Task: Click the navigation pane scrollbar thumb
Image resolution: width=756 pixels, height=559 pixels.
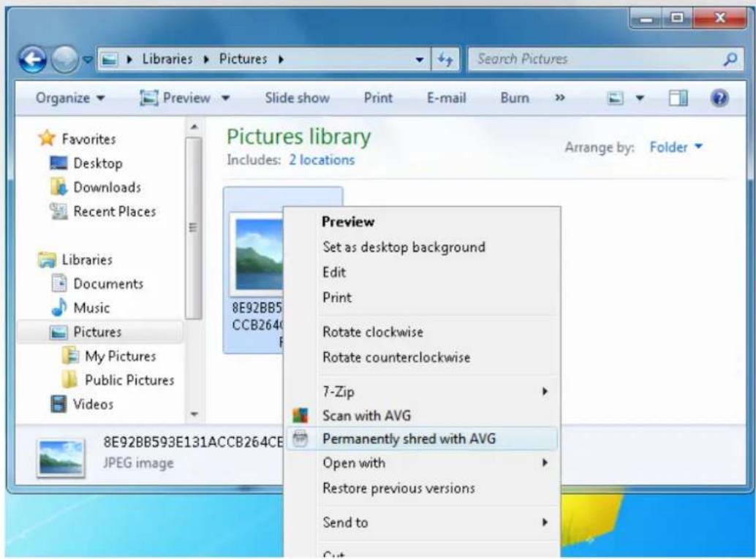Action: pyautogui.click(x=194, y=228)
